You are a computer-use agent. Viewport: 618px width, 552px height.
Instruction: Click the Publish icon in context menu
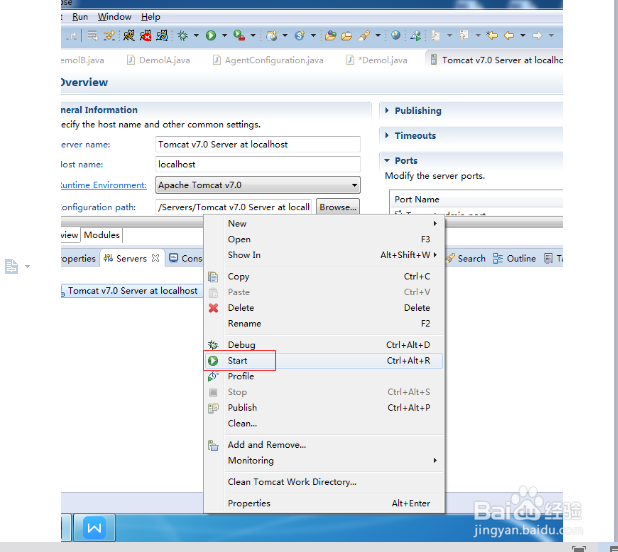(x=213, y=408)
